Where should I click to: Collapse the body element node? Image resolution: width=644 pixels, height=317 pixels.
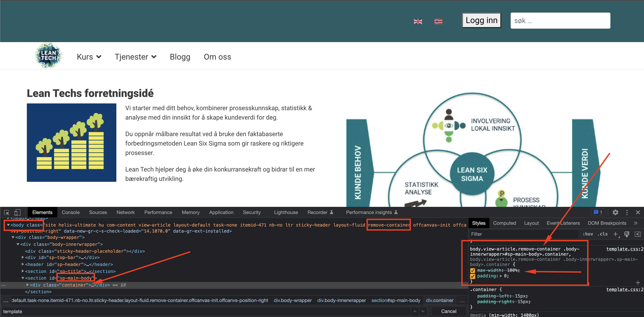pos(8,225)
